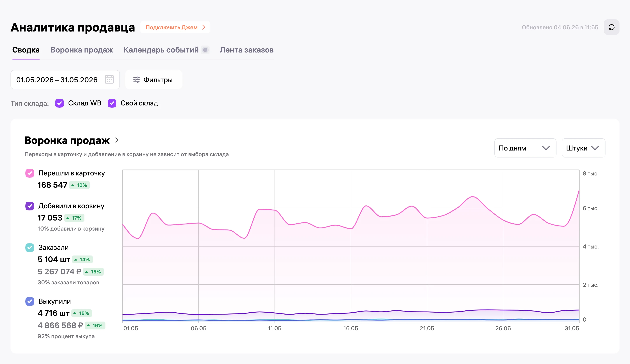Click the 4 866 568 ₽ buyouts sum
Image resolution: width=630 pixels, height=364 pixels.
pos(60,325)
